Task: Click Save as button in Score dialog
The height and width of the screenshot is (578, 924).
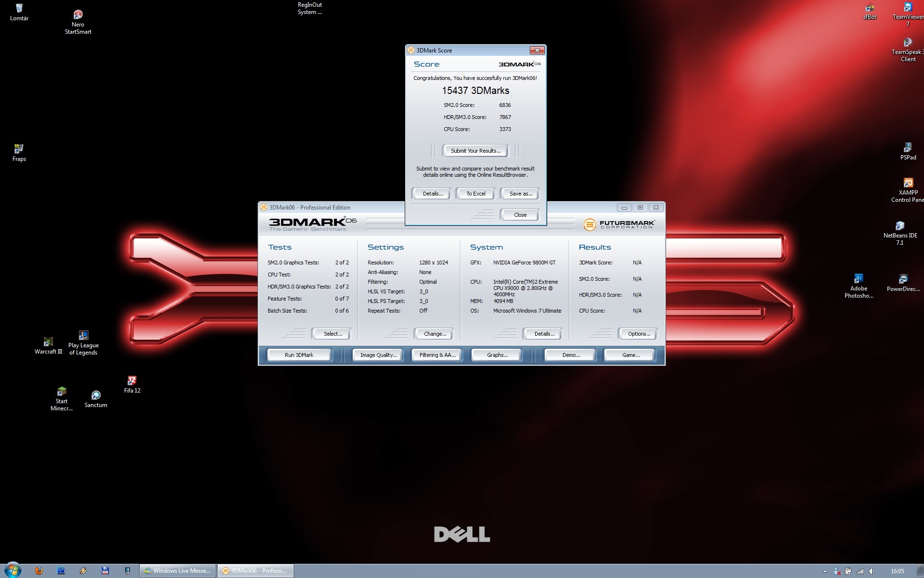Action: tap(520, 194)
